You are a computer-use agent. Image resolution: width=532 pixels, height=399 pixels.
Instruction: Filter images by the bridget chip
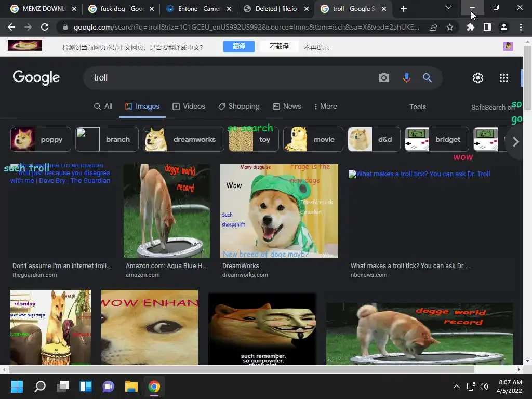point(436,139)
